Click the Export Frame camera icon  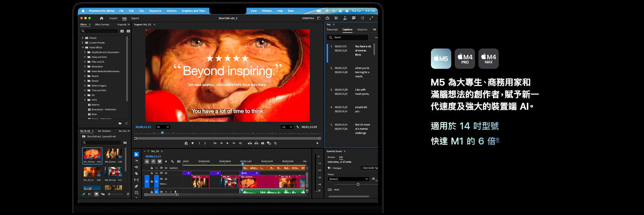[263, 143]
